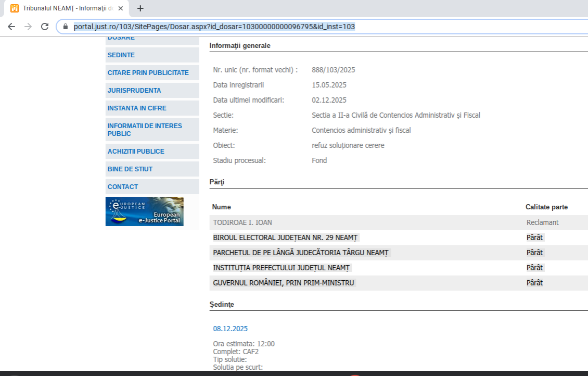588x376 pixels.
Task: Open INFORMATII DE INTERES PUBLIC page
Action: pos(145,130)
